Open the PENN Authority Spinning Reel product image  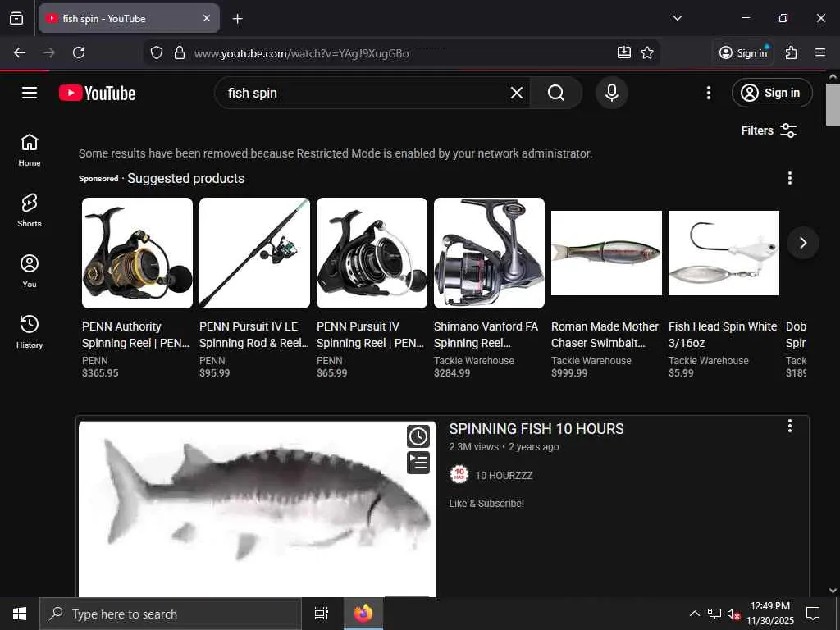137,253
